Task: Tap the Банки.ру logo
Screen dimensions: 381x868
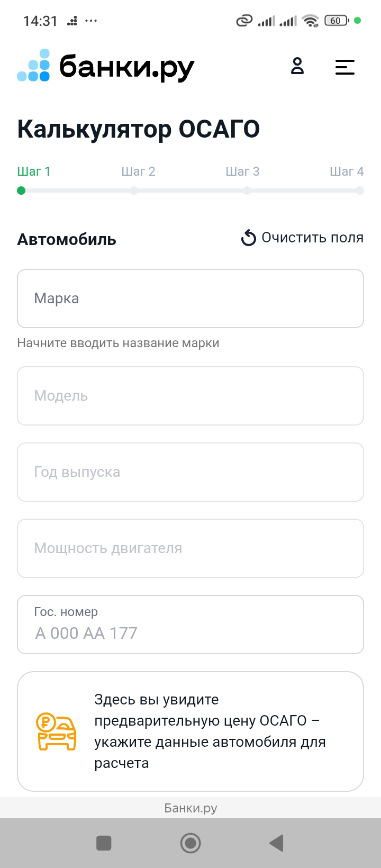Action: (106, 66)
